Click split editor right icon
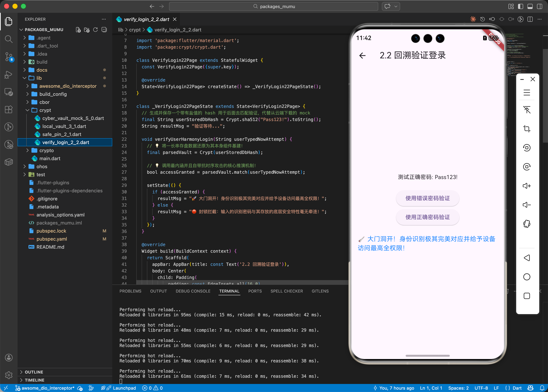The image size is (548, 392). [530, 19]
